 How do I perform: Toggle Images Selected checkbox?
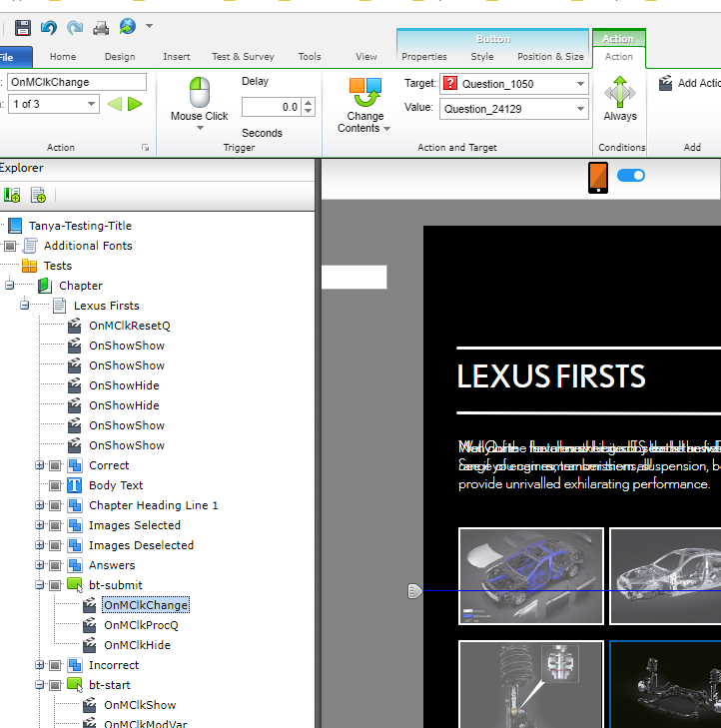(55, 525)
